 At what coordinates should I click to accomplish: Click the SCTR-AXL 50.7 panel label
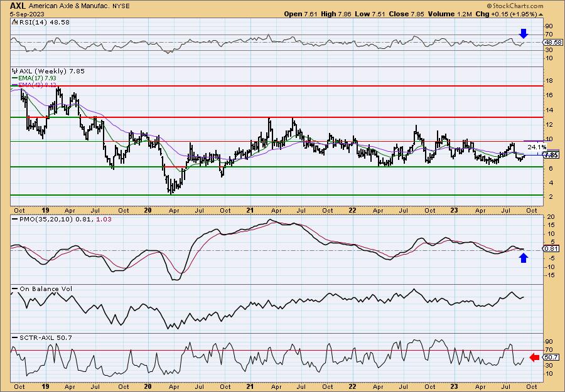[x=46, y=337]
